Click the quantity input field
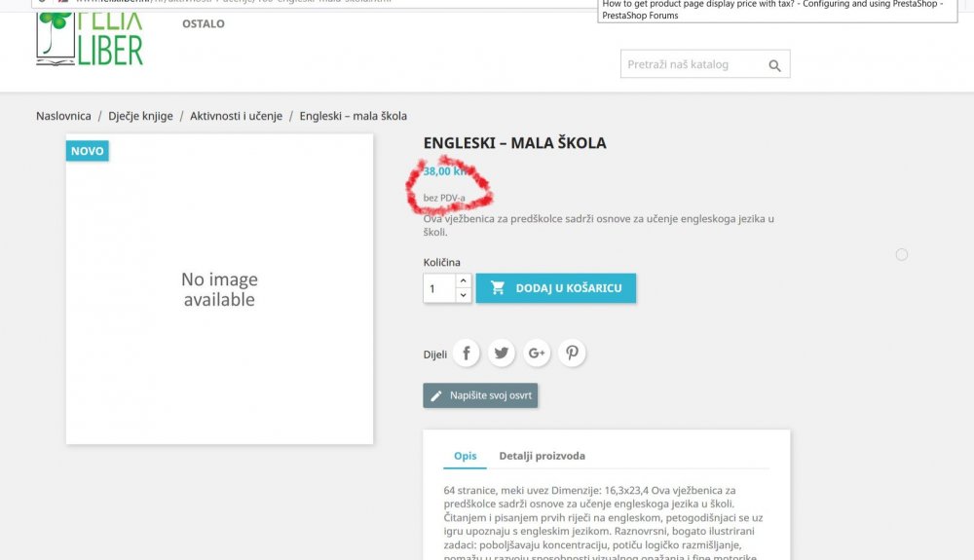This screenshot has width=974, height=560. [439, 288]
